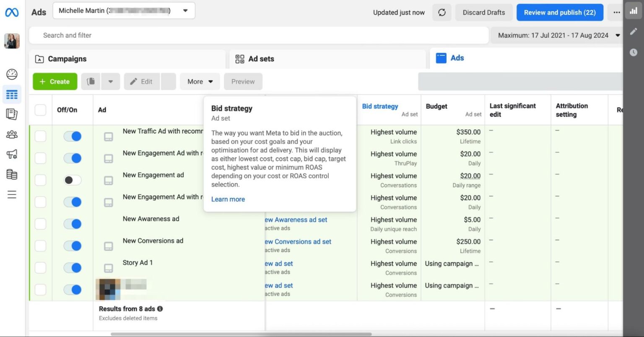
Task: Open the account dropdown for Michelle Martin
Action: pyautogui.click(x=185, y=10)
